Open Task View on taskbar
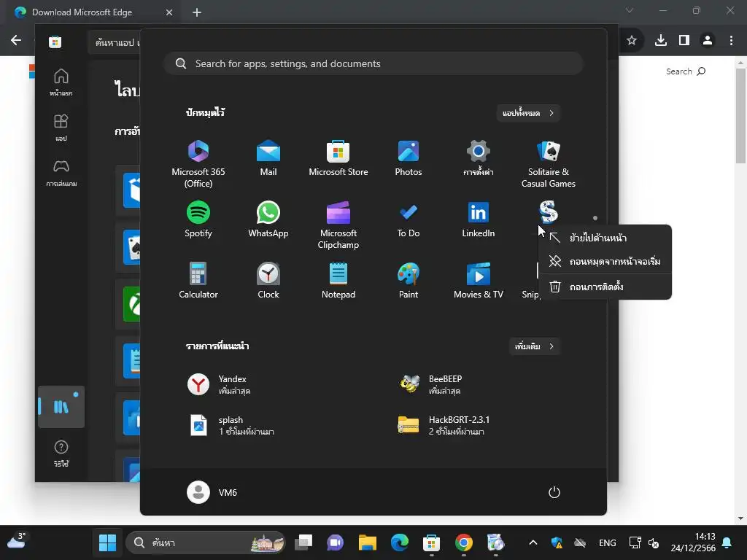The width and height of the screenshot is (747, 560). (x=303, y=542)
